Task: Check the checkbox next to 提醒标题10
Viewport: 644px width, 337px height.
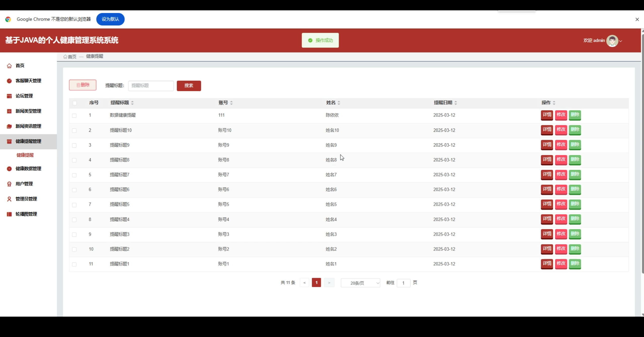Action: coord(74,131)
